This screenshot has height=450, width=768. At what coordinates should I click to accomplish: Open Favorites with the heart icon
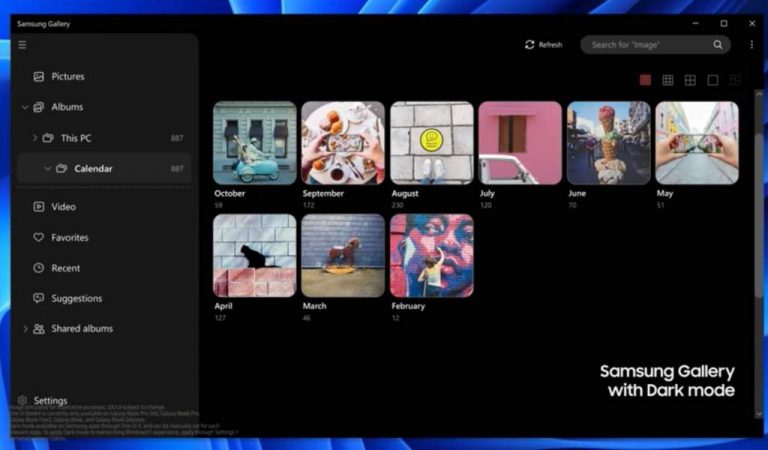tap(39, 238)
